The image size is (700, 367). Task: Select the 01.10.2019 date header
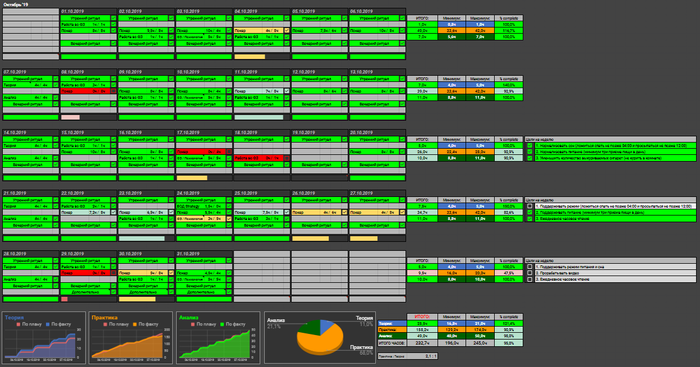tap(88, 11)
